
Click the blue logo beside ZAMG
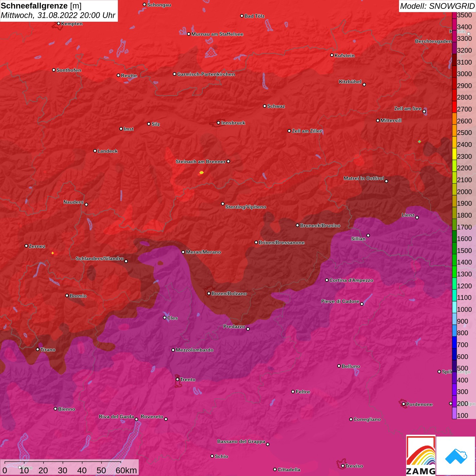coord(456,456)
